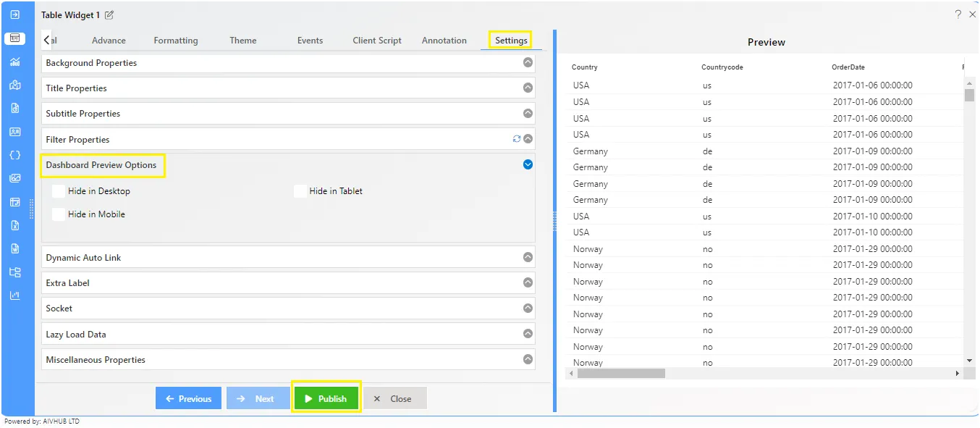Open the image widget sidebar icon
The height and width of the screenshot is (428, 980).
[14, 178]
